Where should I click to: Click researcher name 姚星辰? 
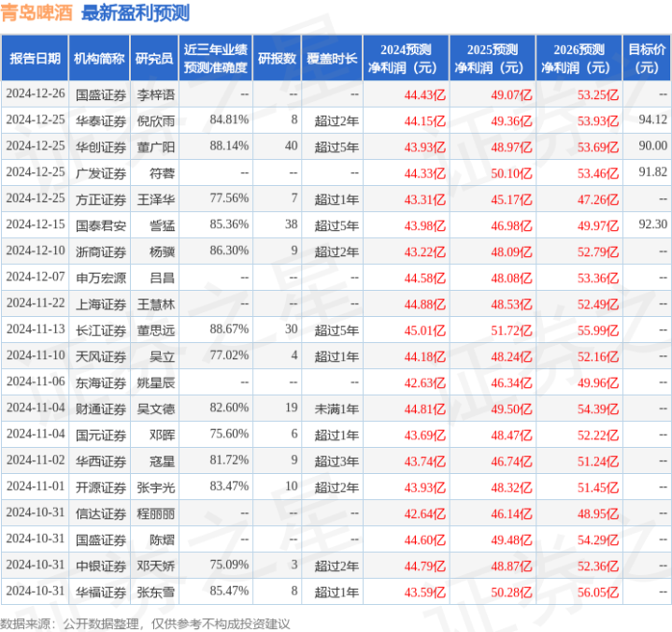(156, 382)
